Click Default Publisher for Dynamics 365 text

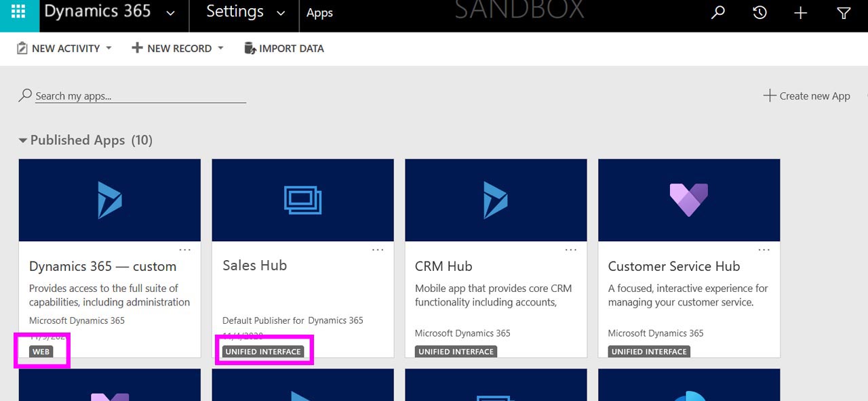293,320
